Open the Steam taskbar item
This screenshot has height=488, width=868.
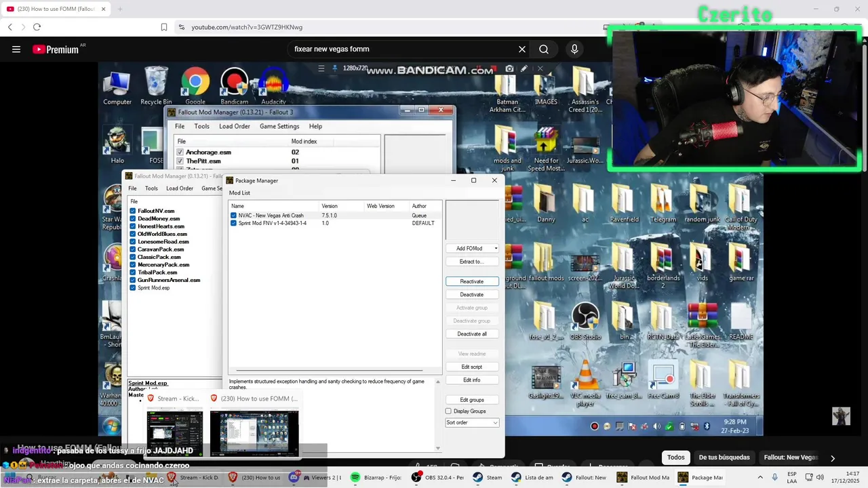(x=488, y=477)
